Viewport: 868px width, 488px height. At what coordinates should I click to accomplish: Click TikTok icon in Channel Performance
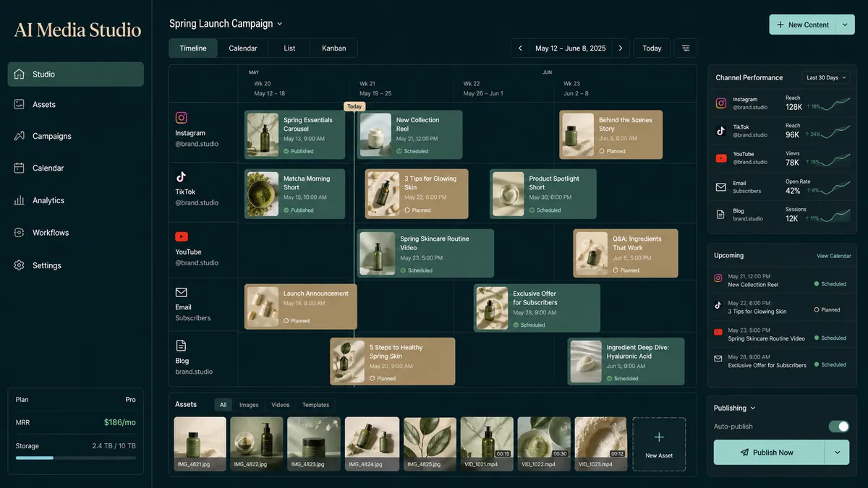[721, 131]
